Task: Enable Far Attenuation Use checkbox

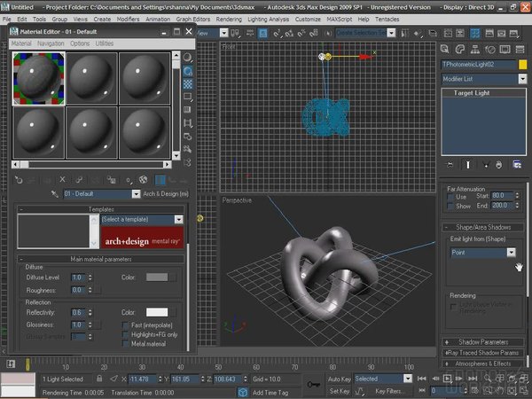Action: pos(450,197)
